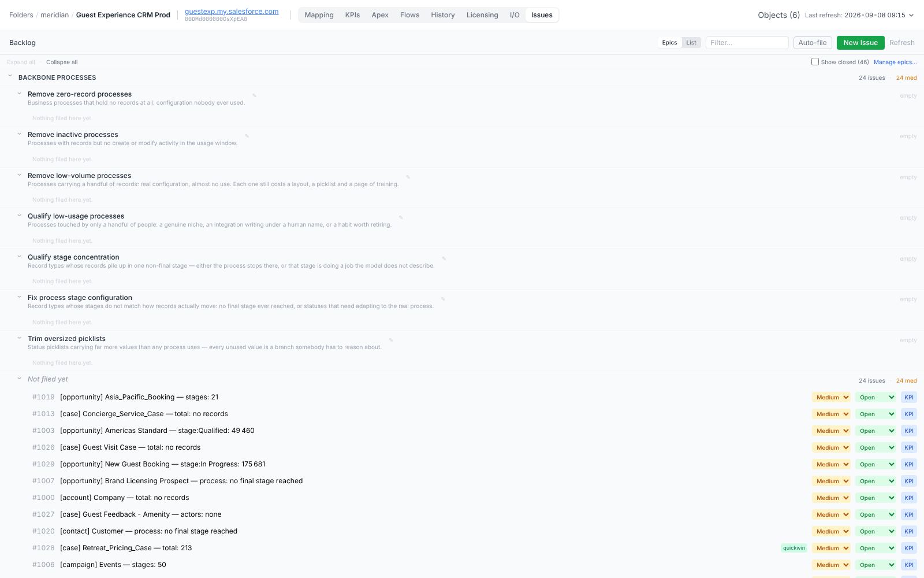Edit the Qualify low-usage processes epic pencil

401,217
